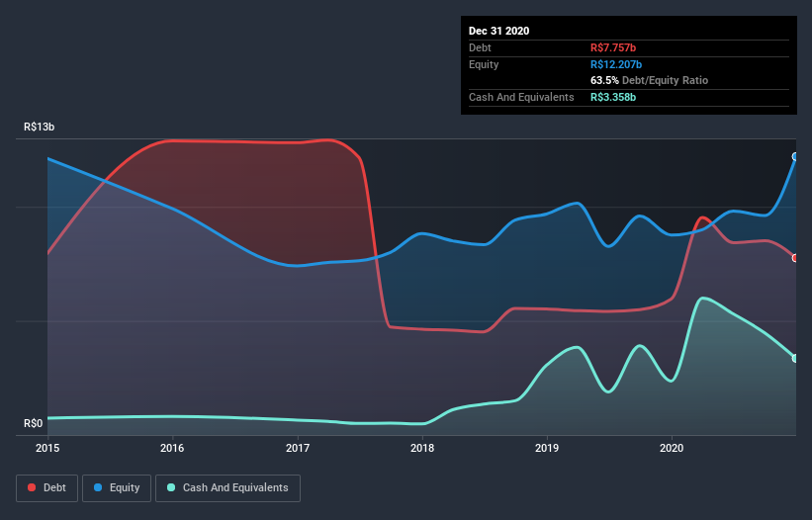Image resolution: width=812 pixels, height=520 pixels.
Task: Click the tooltip's Debt row label
Action: (480, 47)
